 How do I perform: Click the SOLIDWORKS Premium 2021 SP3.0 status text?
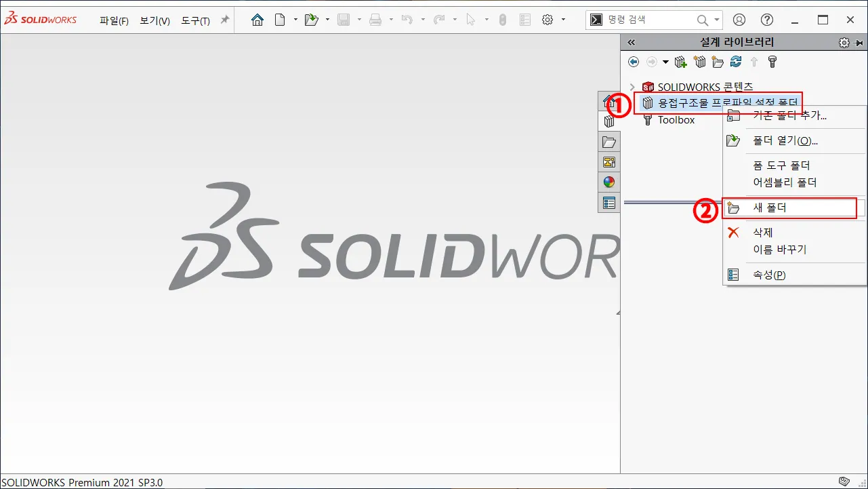(82, 482)
